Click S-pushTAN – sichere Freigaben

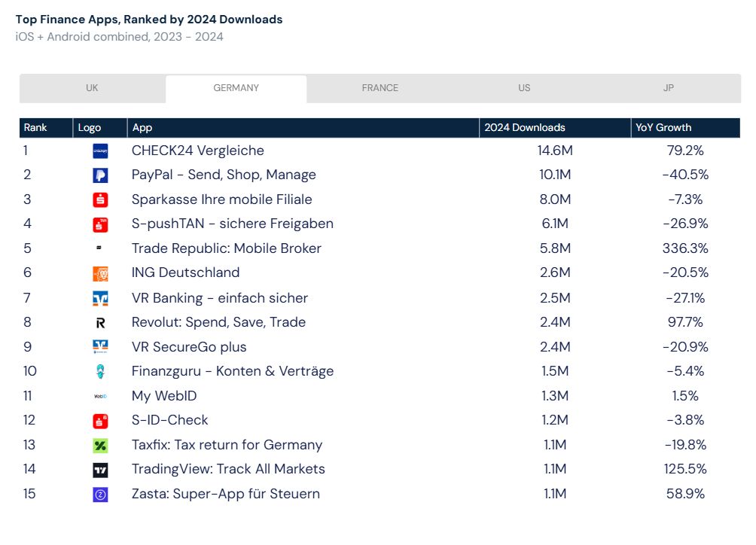[233, 224]
